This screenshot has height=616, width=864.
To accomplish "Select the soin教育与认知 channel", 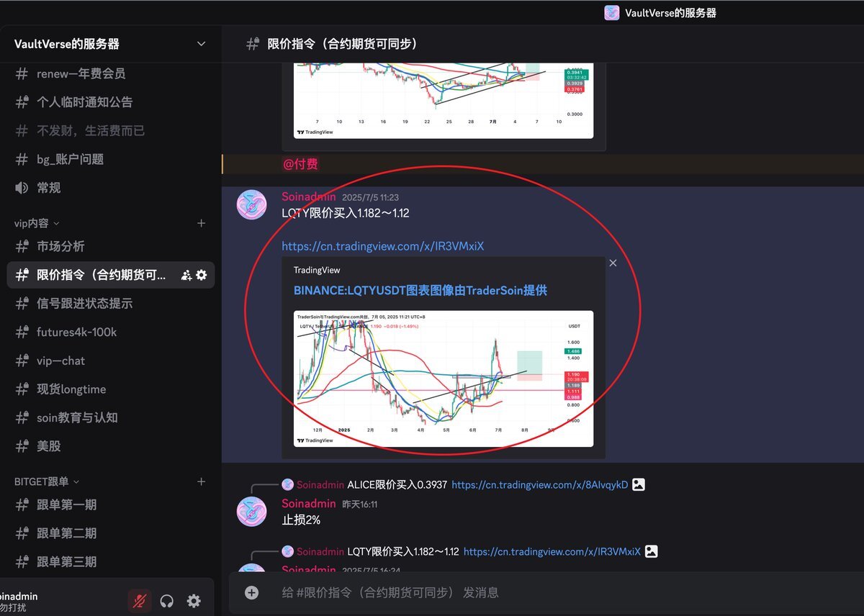I will coord(110,417).
